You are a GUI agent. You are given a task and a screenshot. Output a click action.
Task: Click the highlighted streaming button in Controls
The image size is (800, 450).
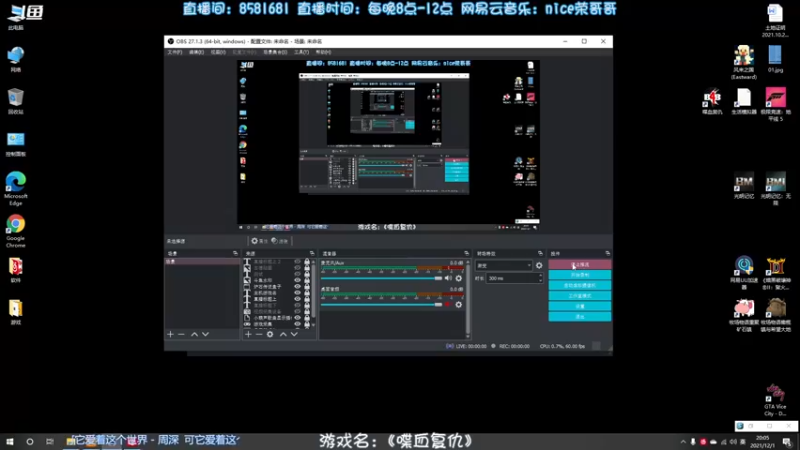click(580, 265)
